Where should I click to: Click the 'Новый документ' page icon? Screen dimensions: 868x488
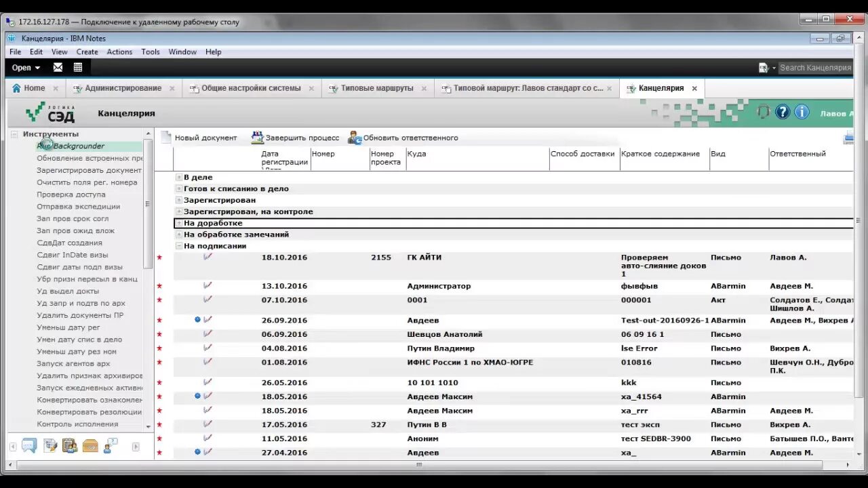166,138
